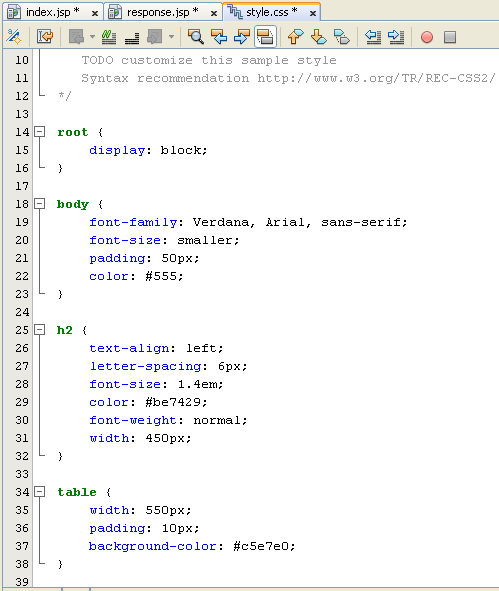The height and width of the screenshot is (591, 499).
Task: Click line number 24 in the gutter
Action: pos(22,312)
